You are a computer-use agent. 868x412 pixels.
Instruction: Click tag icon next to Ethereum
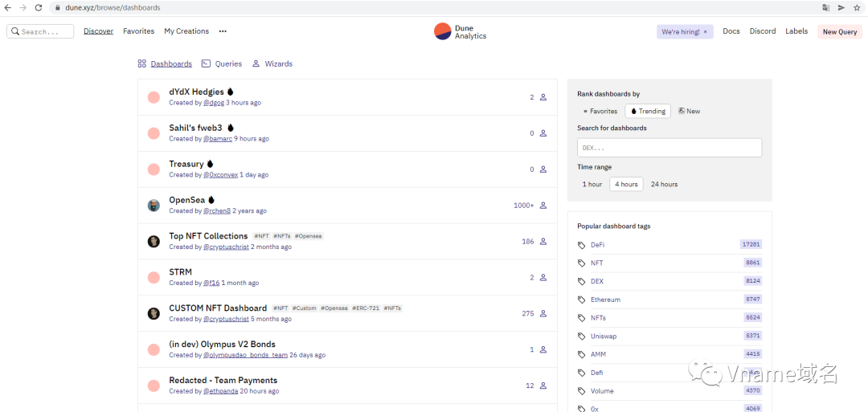pos(581,300)
